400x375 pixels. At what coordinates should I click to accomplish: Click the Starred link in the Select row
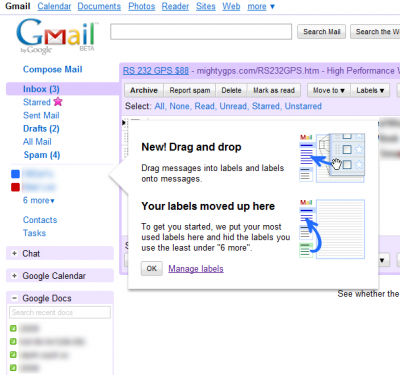click(266, 106)
